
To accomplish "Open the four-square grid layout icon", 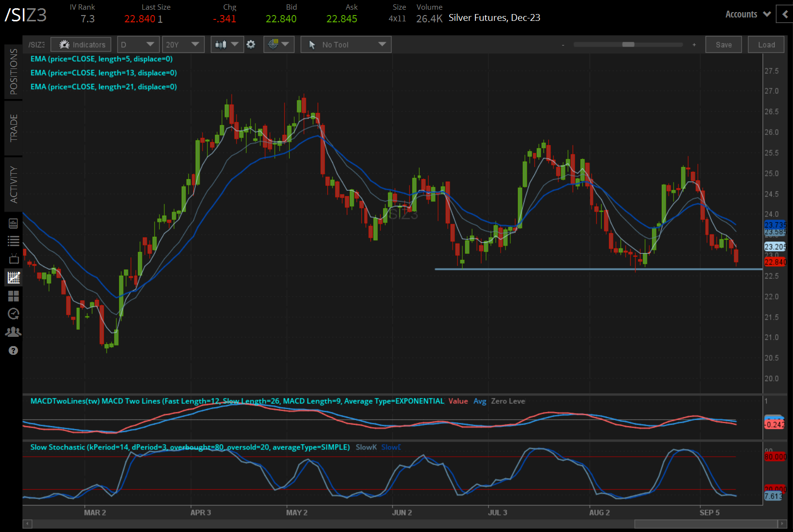I will point(14,296).
